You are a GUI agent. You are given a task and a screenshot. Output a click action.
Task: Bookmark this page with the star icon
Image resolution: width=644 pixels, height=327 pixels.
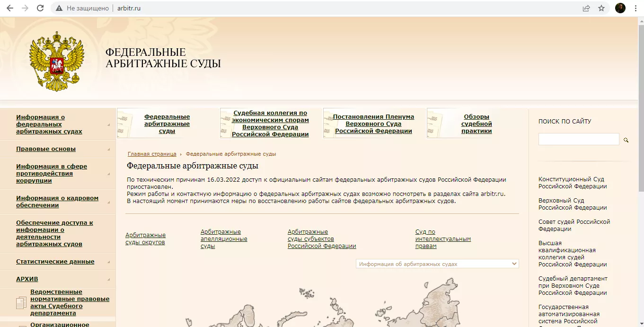tap(601, 8)
